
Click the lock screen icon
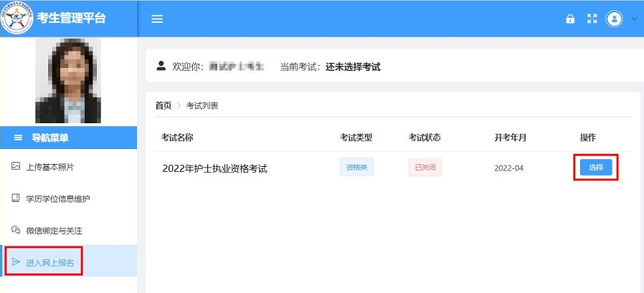pos(570,19)
